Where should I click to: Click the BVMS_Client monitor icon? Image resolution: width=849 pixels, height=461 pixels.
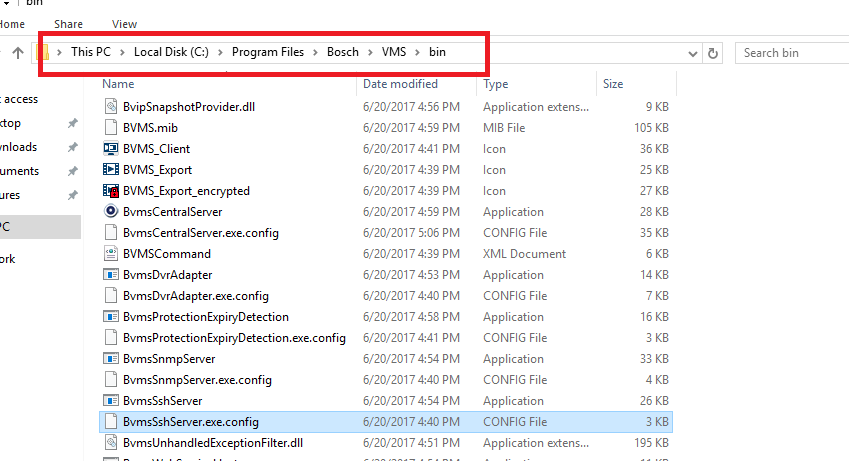(x=111, y=148)
